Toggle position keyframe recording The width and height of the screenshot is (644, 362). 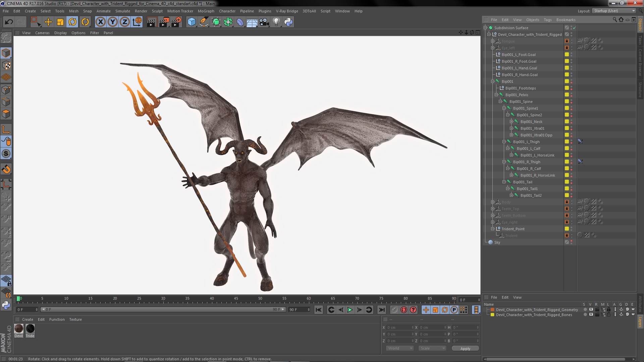[x=426, y=310]
